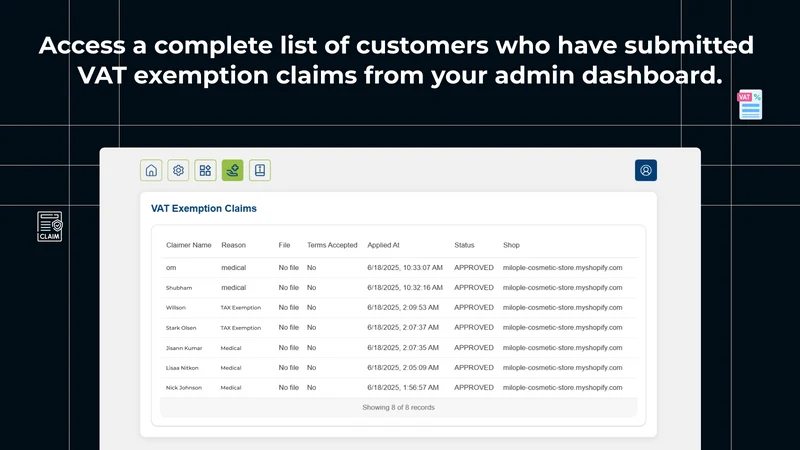Select claimer name 'Stark Olsen'
Screen dimensions: 800x450
point(181,328)
